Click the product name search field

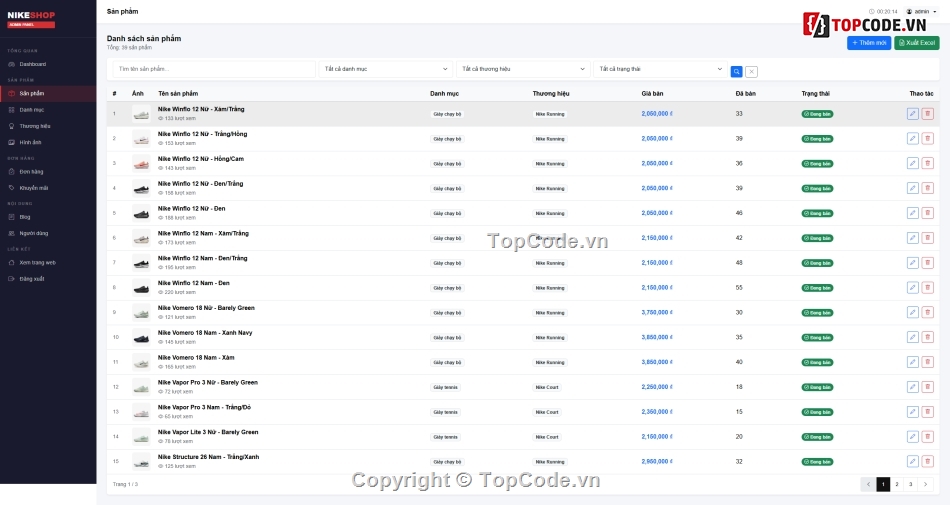tap(214, 69)
